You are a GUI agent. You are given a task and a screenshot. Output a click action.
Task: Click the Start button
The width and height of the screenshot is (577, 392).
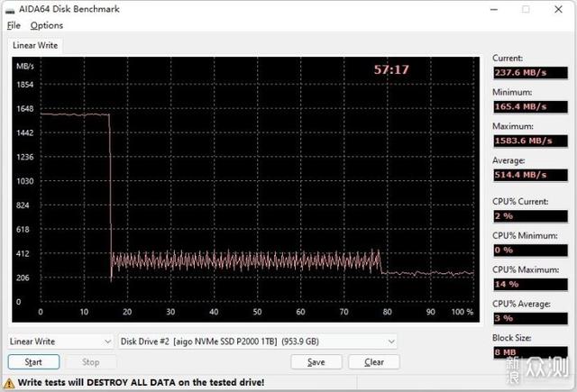(x=33, y=362)
